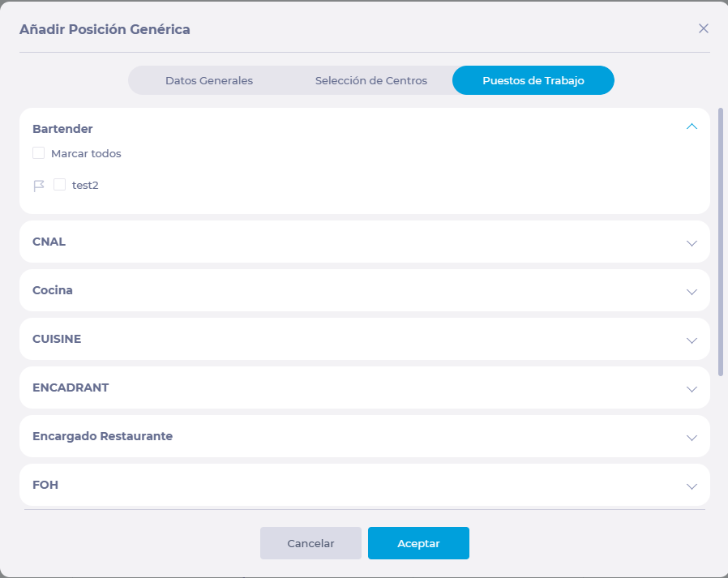Click the Encargado Restaurante header label
728x578 pixels.
(102, 436)
